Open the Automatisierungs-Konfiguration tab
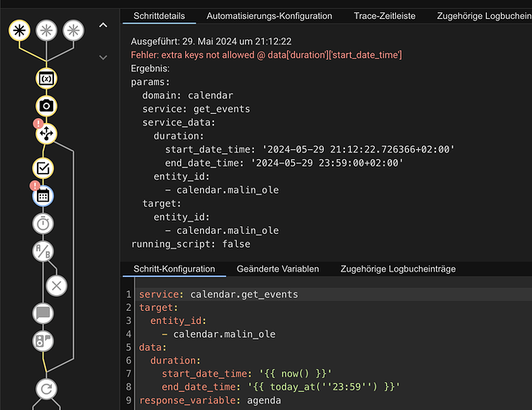 (270, 16)
